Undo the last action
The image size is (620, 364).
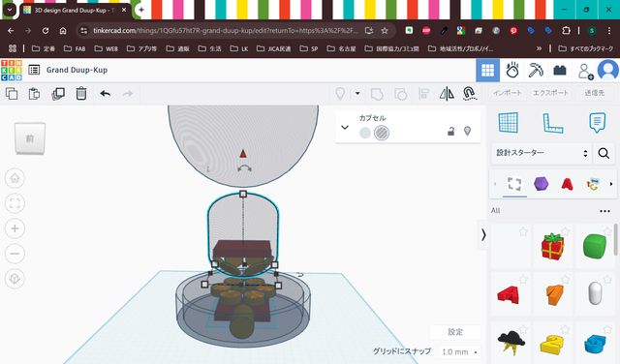(x=106, y=94)
